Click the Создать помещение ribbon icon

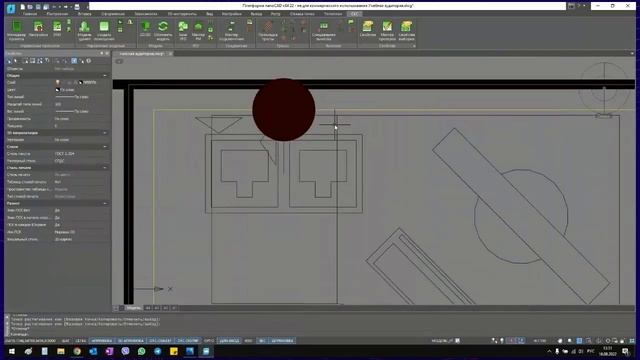point(104,30)
